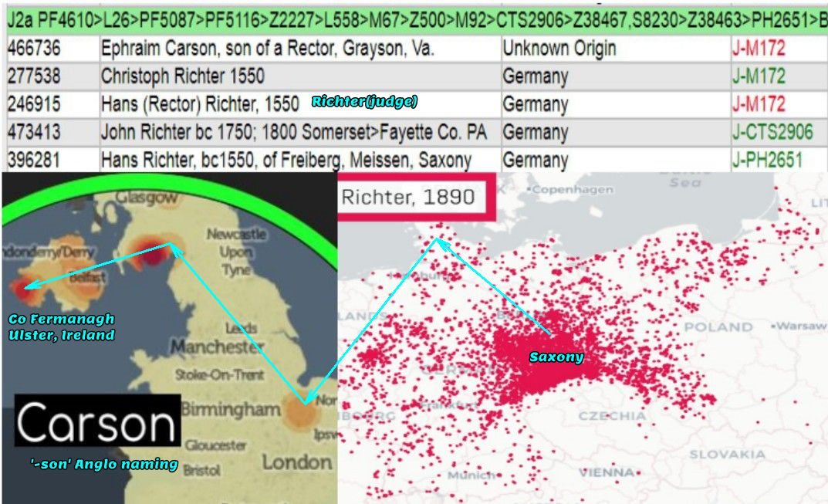Click the Warsaw city label
The image size is (828, 504).
pyautogui.click(x=799, y=326)
